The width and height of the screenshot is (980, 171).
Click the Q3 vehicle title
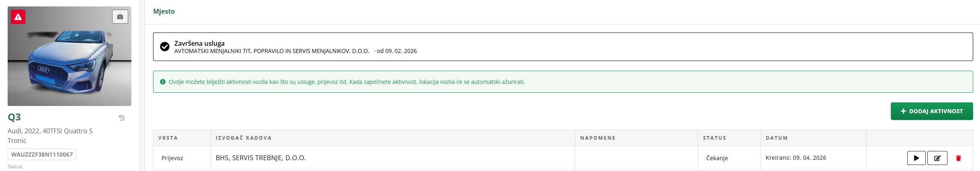(x=14, y=117)
